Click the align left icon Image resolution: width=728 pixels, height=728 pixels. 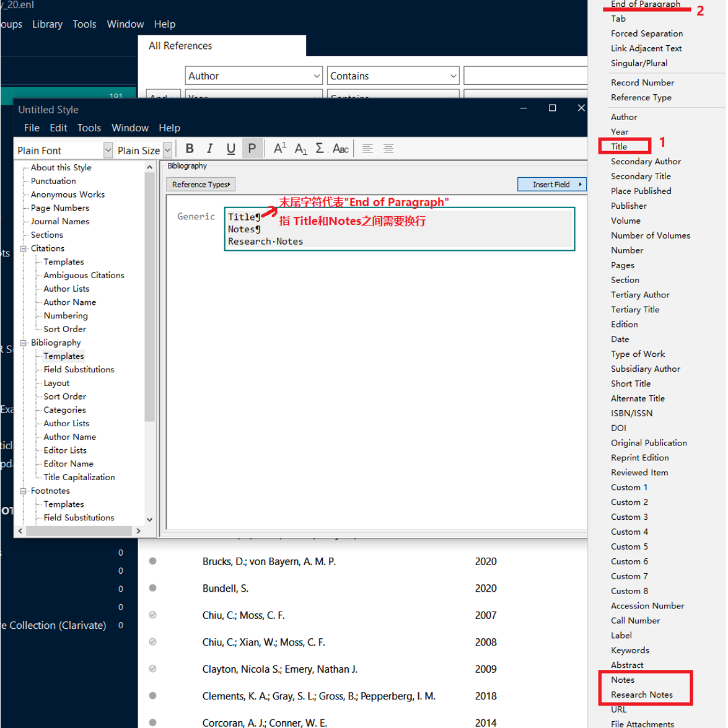click(x=367, y=149)
